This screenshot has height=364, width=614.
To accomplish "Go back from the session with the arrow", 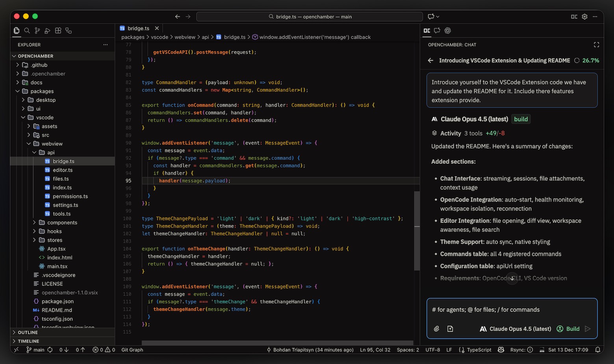I will tap(430, 60).
